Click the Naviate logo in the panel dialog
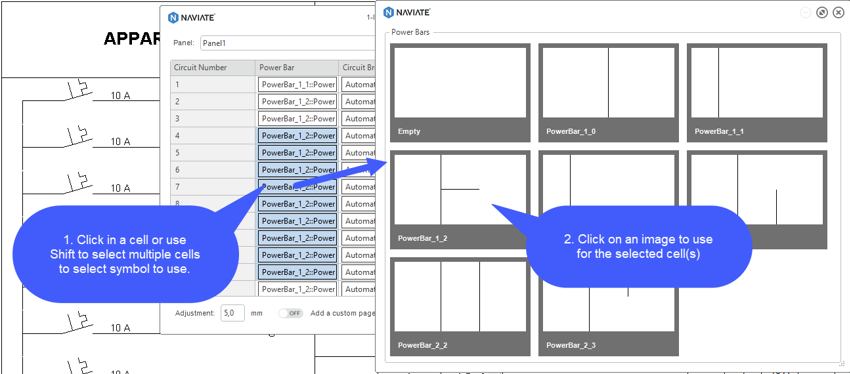Viewport: 850px width, 374px height. (x=192, y=17)
